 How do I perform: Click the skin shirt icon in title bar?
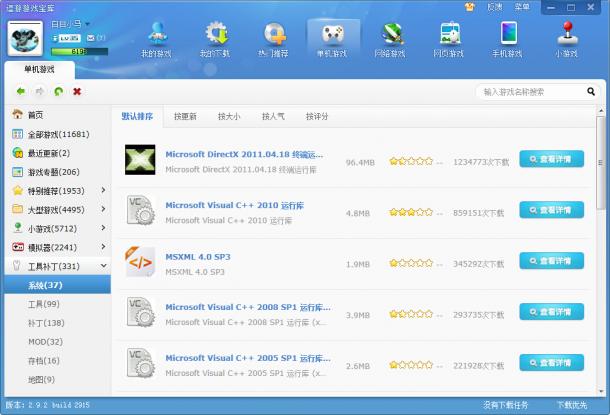click(470, 7)
